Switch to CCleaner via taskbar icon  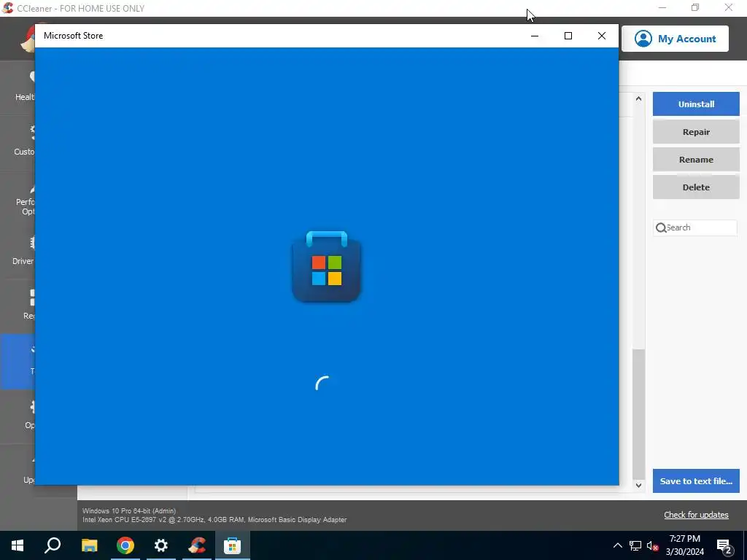[x=197, y=545]
